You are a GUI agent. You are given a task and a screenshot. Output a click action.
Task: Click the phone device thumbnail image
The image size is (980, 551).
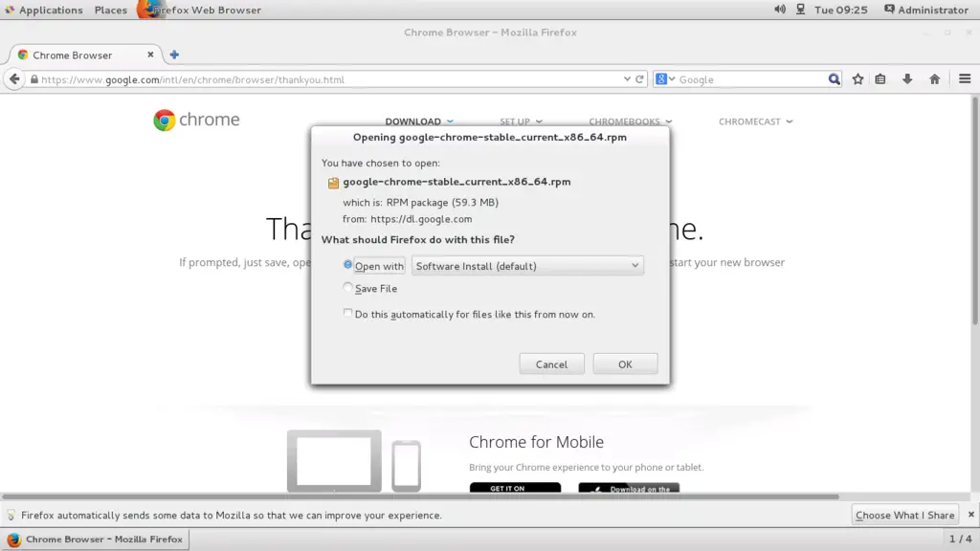[406, 466]
